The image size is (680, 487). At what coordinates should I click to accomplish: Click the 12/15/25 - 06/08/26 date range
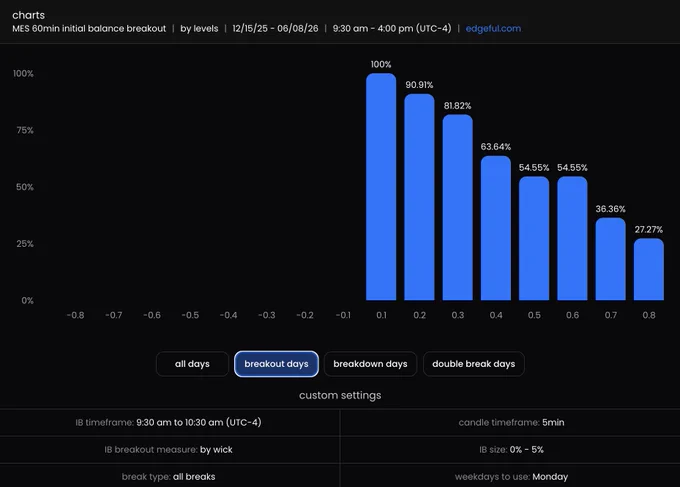pos(275,29)
